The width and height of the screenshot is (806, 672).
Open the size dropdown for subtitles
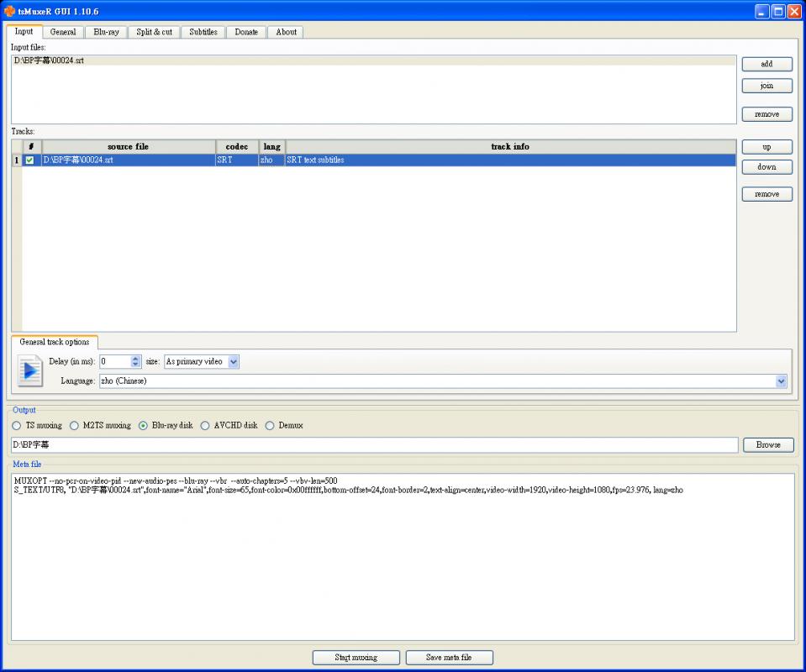233,361
